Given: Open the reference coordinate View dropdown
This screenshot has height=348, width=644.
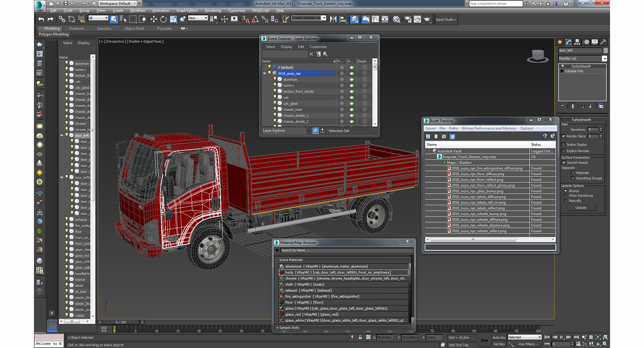Looking at the screenshot, I should point(198,18).
